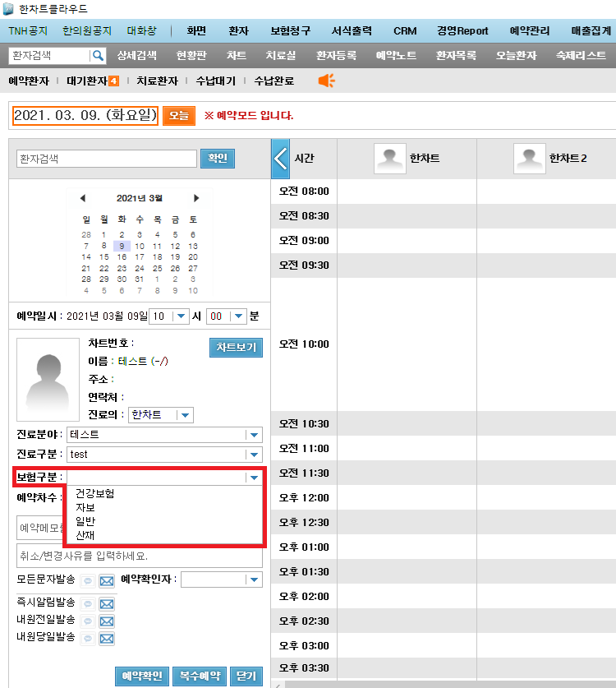The image size is (616, 688).
Task: Switch to the 대기환자 tab
Action: [91, 81]
